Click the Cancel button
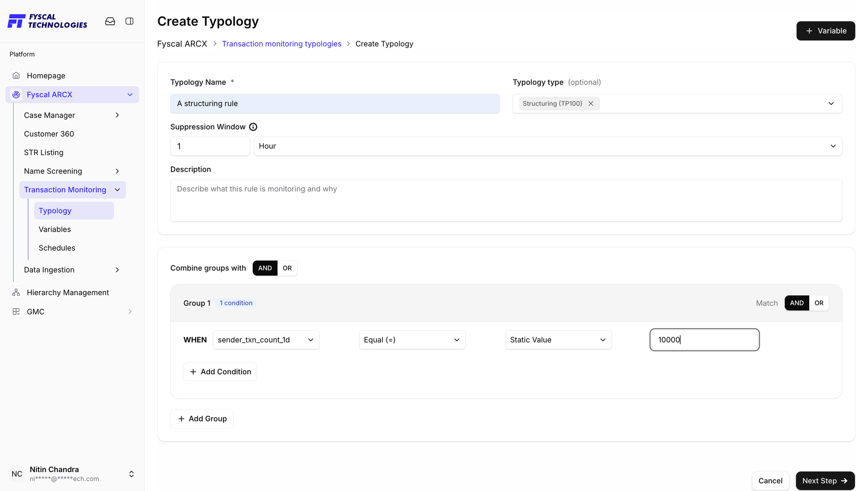Viewport: 868px width, 491px height. (770, 481)
